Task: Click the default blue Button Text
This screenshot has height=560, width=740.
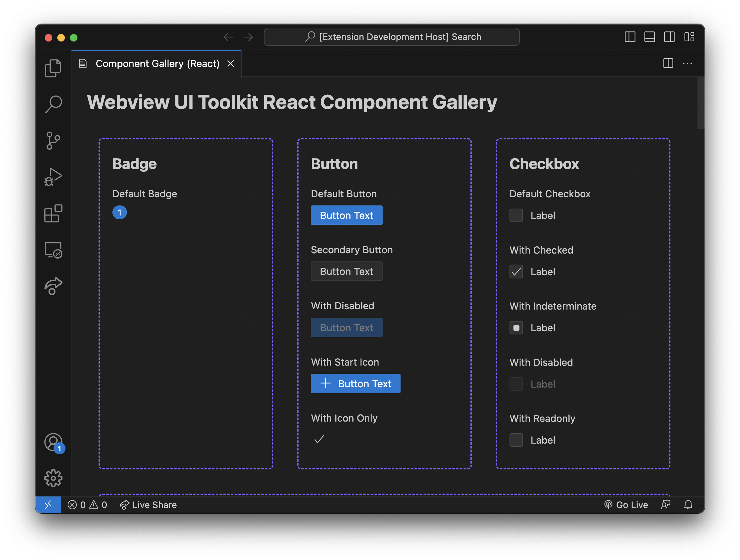Action: coord(347,215)
